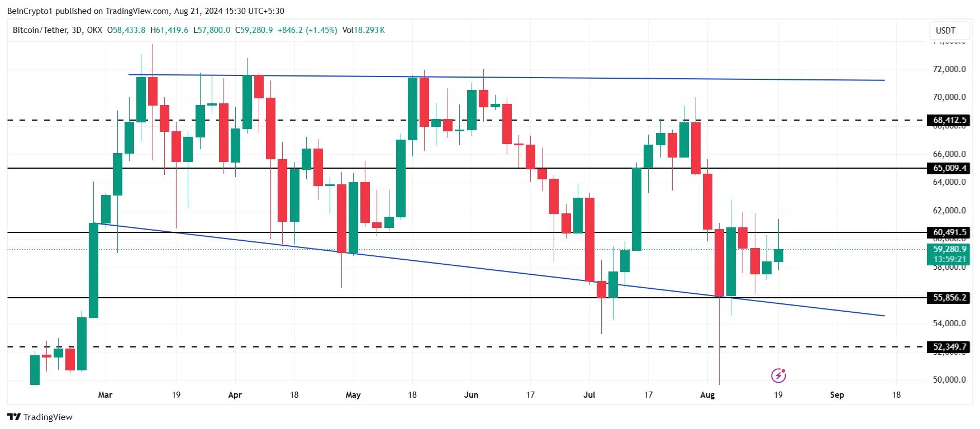Viewport: 980px width, 429px height.
Task: Click the Bitcoin/Tether symbol title
Action: click(x=40, y=30)
